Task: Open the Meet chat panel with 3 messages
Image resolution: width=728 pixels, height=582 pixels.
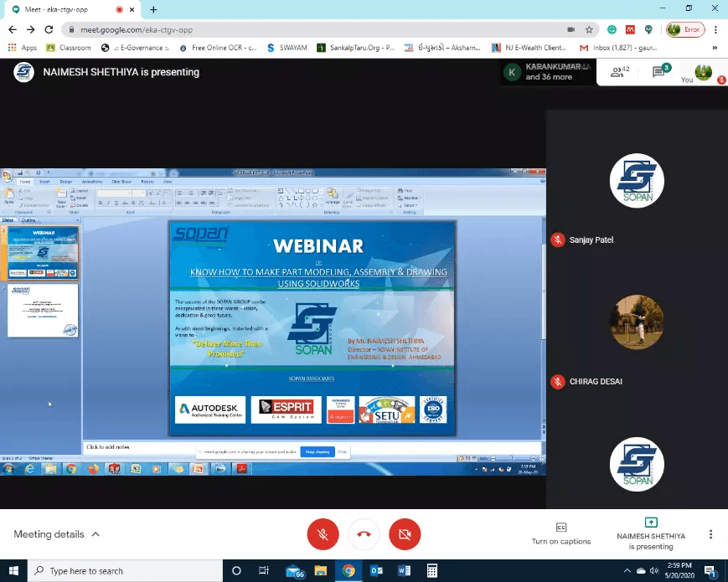Action: (657, 72)
